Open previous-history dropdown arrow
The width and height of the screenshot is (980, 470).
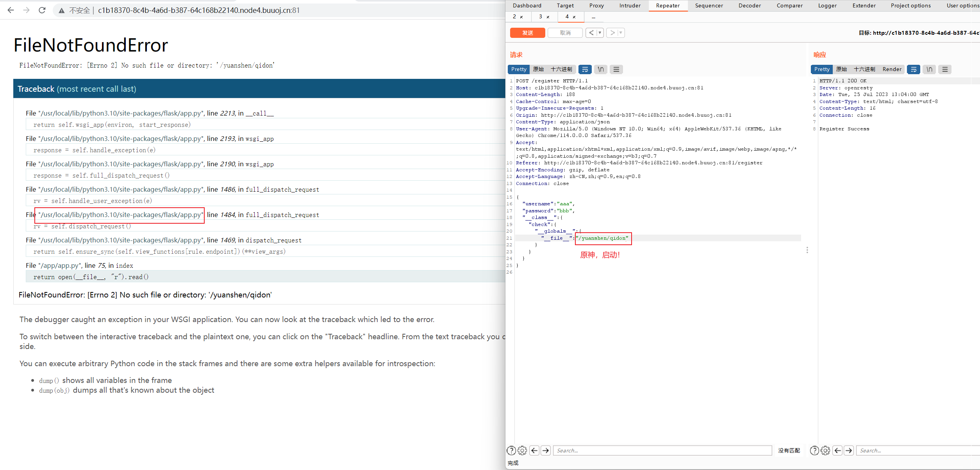600,33
